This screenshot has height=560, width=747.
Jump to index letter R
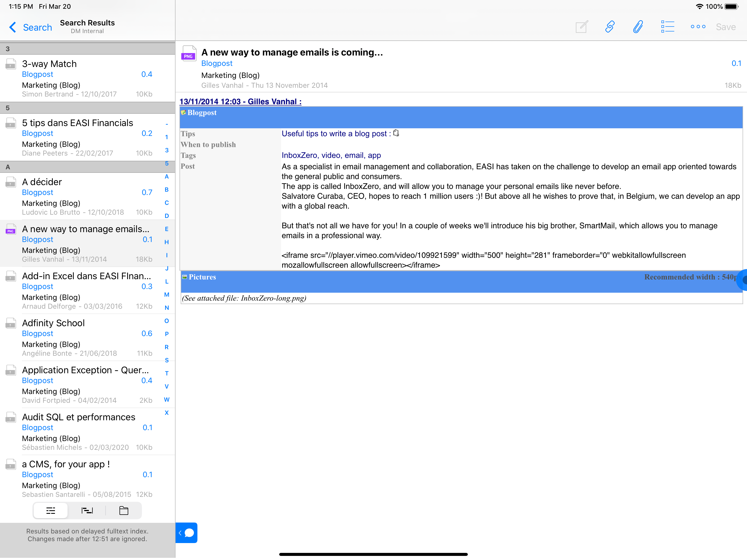(x=167, y=347)
